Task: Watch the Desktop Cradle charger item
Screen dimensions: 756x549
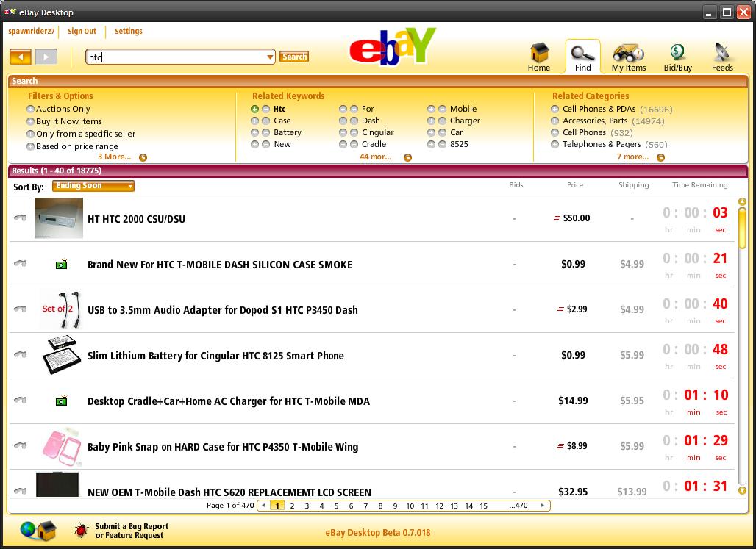Action: click(x=21, y=400)
